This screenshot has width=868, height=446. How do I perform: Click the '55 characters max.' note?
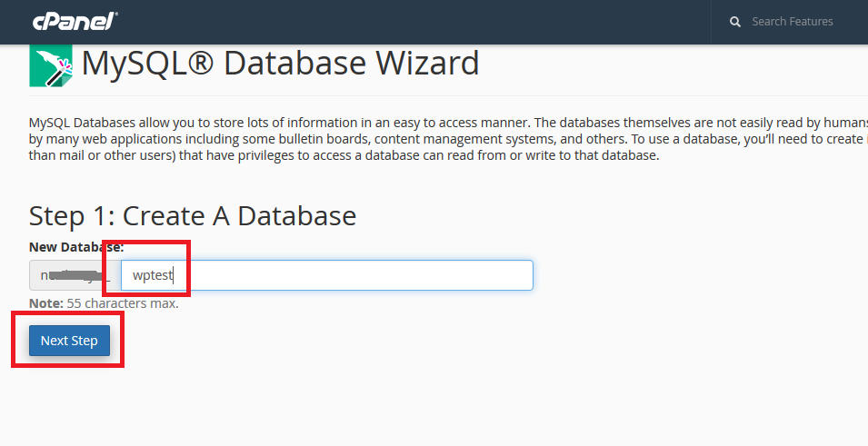pyautogui.click(x=123, y=303)
